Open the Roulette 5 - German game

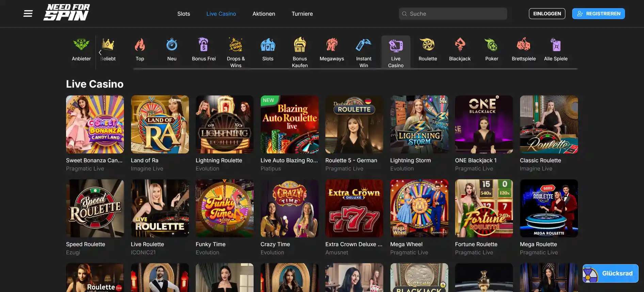pyautogui.click(x=354, y=124)
